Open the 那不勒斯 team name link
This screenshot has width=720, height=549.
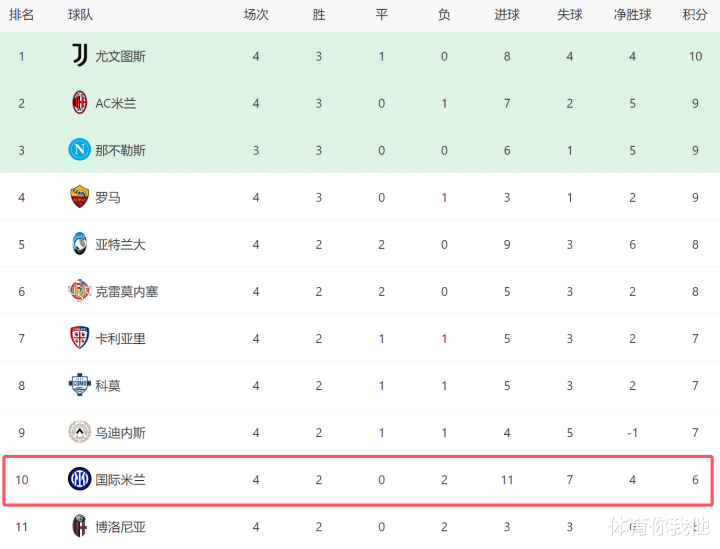[120, 150]
